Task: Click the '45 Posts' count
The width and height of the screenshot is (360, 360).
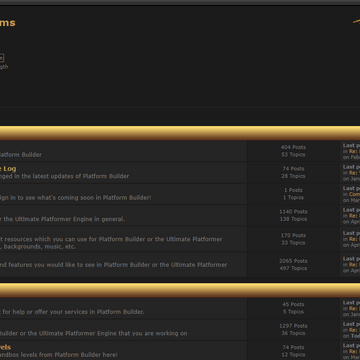Action: 293,304
